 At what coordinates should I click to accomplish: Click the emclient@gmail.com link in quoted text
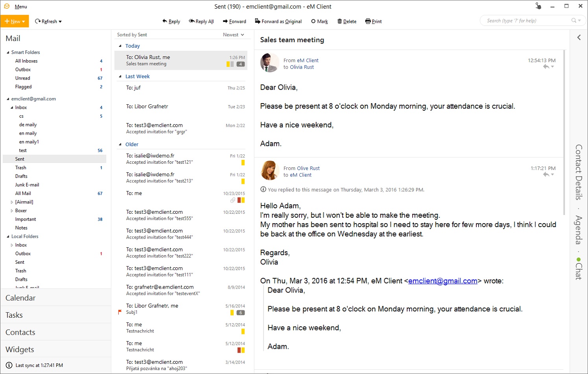tap(443, 281)
